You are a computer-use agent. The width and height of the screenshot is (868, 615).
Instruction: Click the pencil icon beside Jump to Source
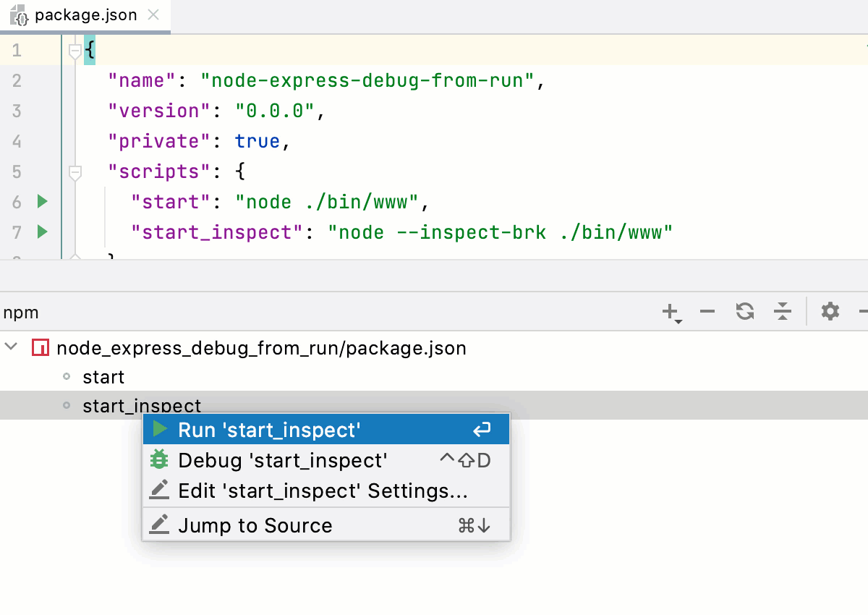[x=159, y=525]
